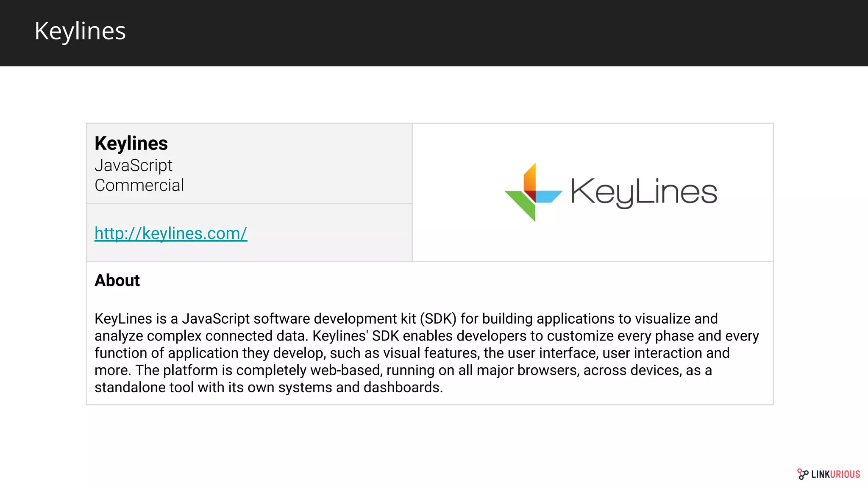Screen dimensions: 868x488
Task: Click the JavaScript label text
Action: pyautogui.click(x=133, y=165)
